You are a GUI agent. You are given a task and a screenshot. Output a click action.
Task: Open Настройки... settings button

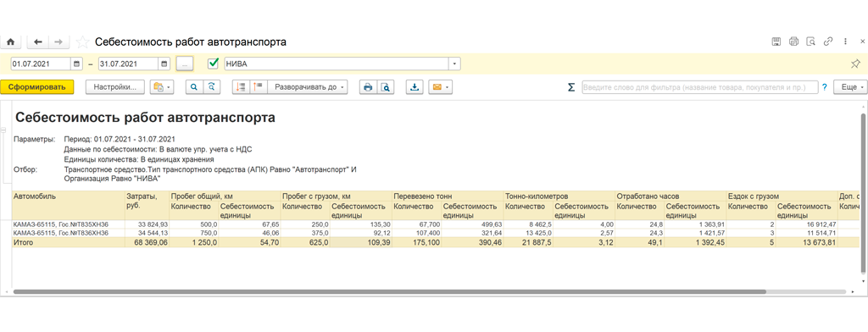coord(115,87)
